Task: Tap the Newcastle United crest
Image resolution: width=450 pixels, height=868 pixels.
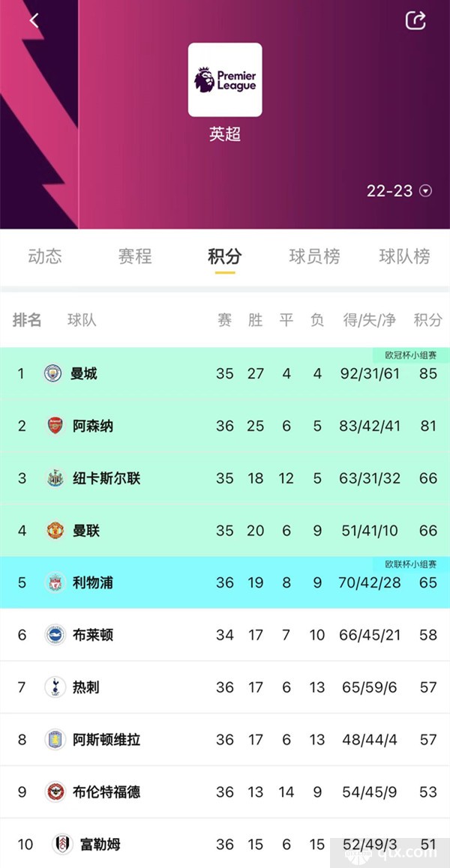Action: point(55,477)
